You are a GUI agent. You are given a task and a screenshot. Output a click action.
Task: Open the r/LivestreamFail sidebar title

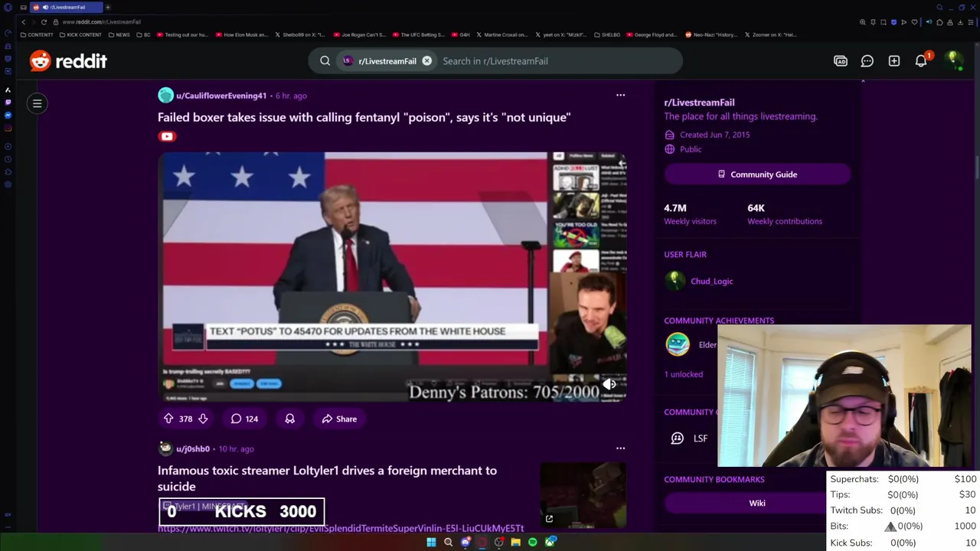[699, 103]
